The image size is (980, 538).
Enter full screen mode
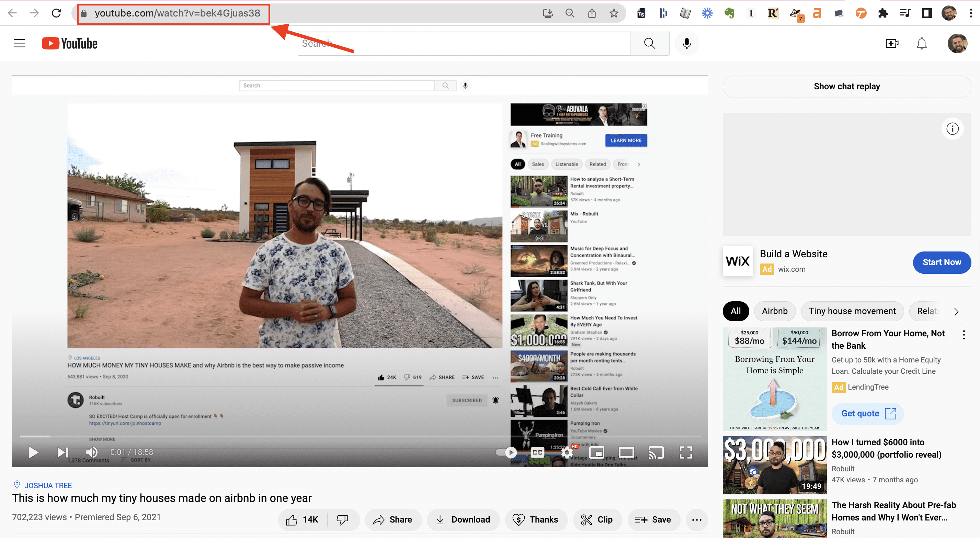click(x=686, y=452)
